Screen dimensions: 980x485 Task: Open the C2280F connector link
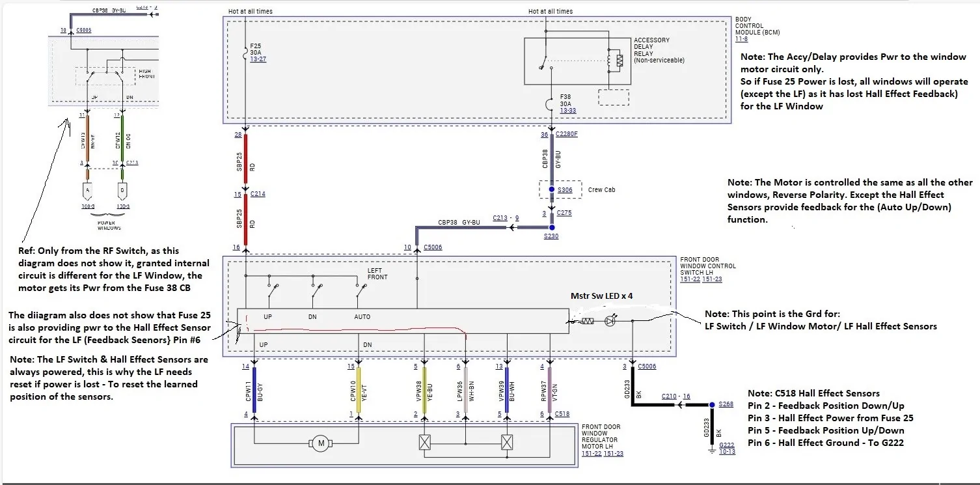tap(566, 135)
